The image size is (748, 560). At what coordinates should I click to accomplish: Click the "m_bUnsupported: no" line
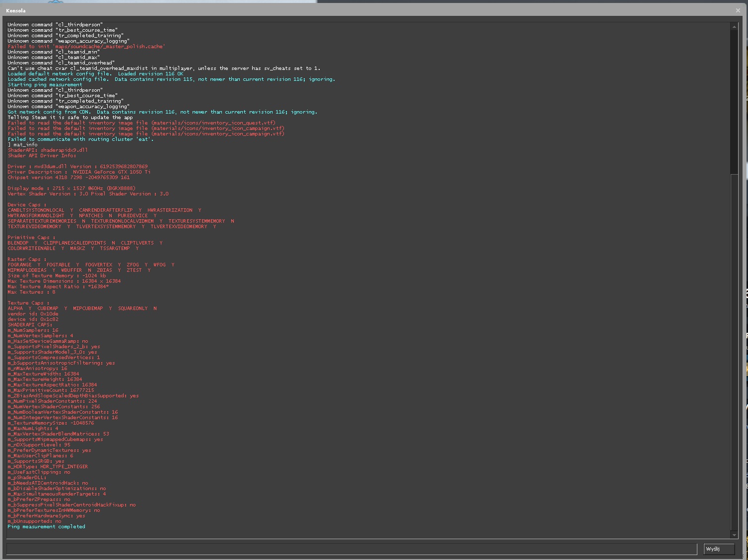pos(34,521)
